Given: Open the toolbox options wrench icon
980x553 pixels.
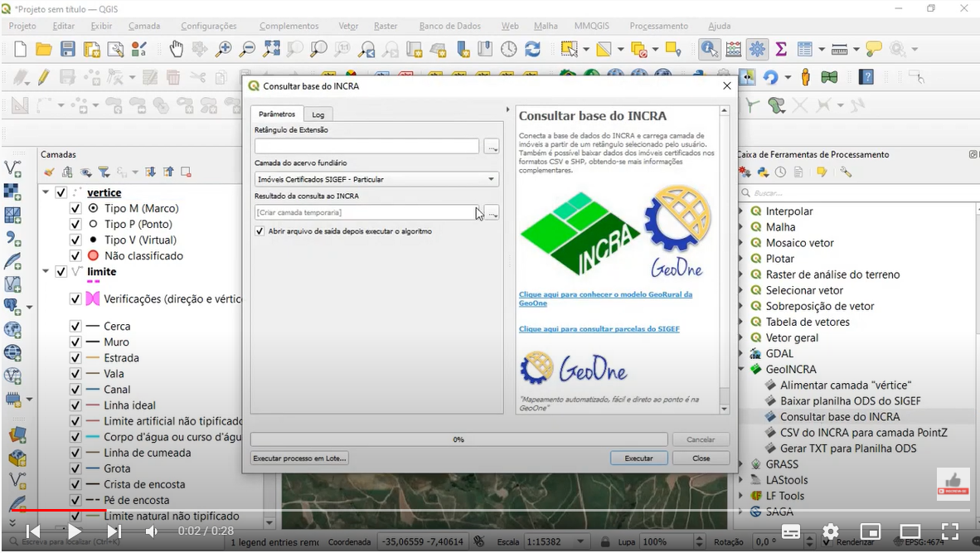Looking at the screenshot, I should coord(847,172).
